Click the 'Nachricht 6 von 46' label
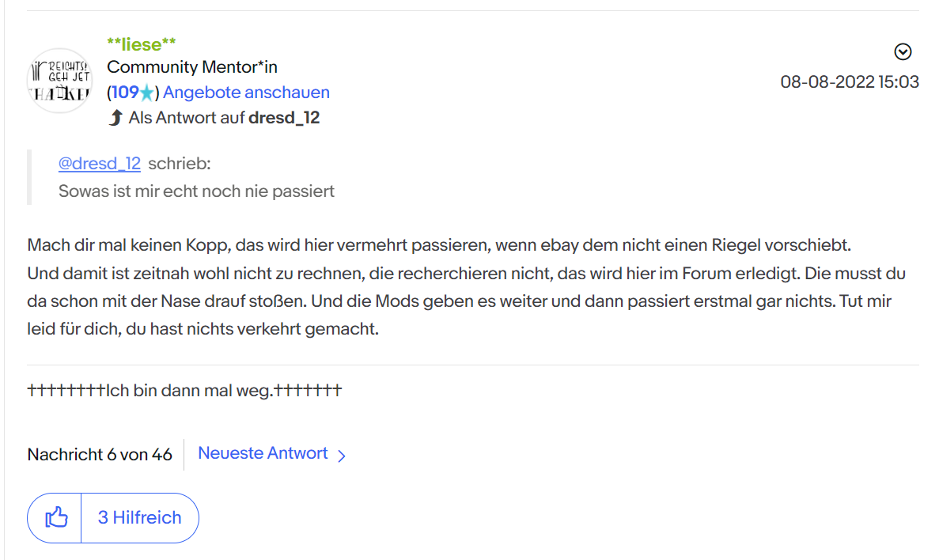This screenshot has height=560, width=939. [x=100, y=455]
